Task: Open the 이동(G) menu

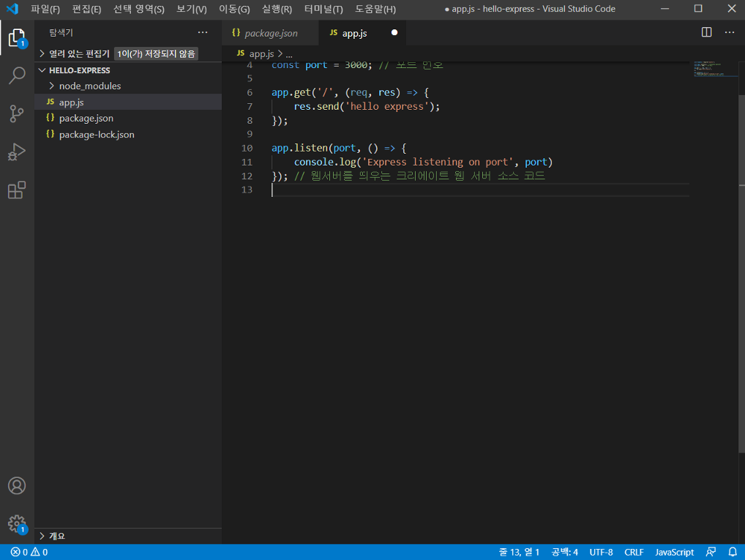Action: [234, 9]
